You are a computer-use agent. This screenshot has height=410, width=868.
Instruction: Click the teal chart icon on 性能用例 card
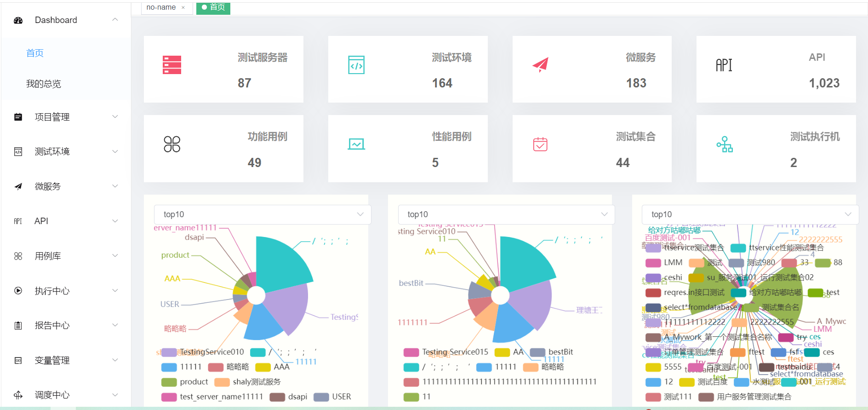point(356,144)
